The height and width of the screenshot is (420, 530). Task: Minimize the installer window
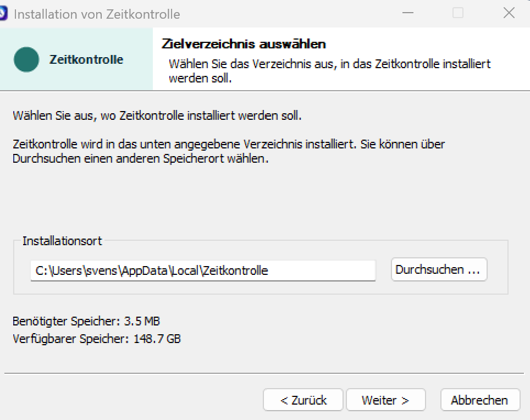click(407, 13)
